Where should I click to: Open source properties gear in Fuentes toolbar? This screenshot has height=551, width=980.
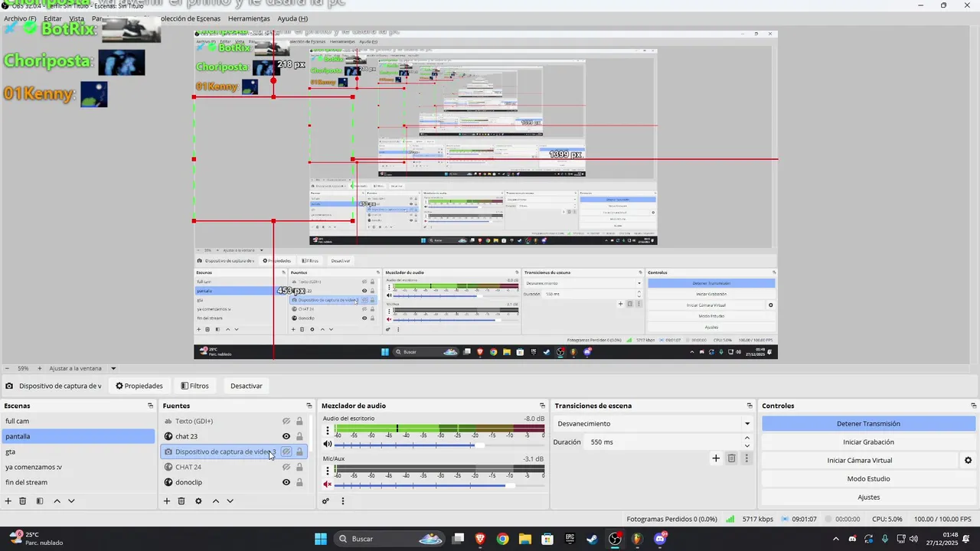pyautogui.click(x=198, y=501)
